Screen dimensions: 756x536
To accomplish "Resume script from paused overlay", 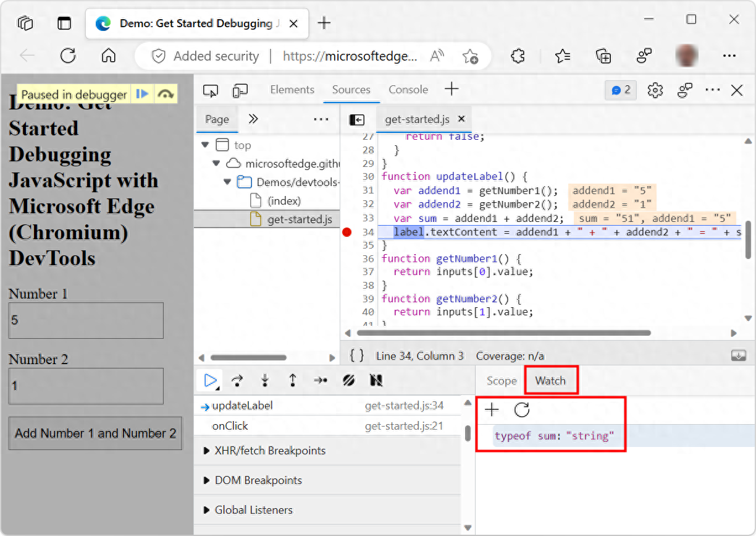I will coord(143,94).
